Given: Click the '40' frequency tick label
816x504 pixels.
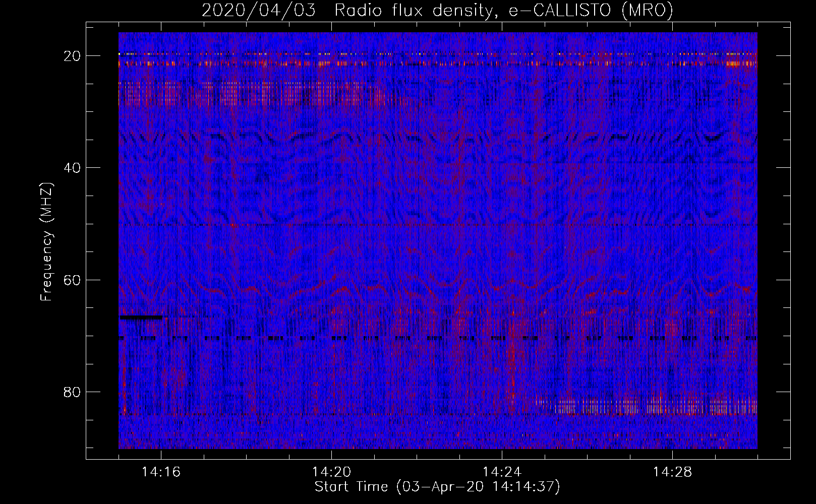Looking at the screenshot, I should [72, 167].
